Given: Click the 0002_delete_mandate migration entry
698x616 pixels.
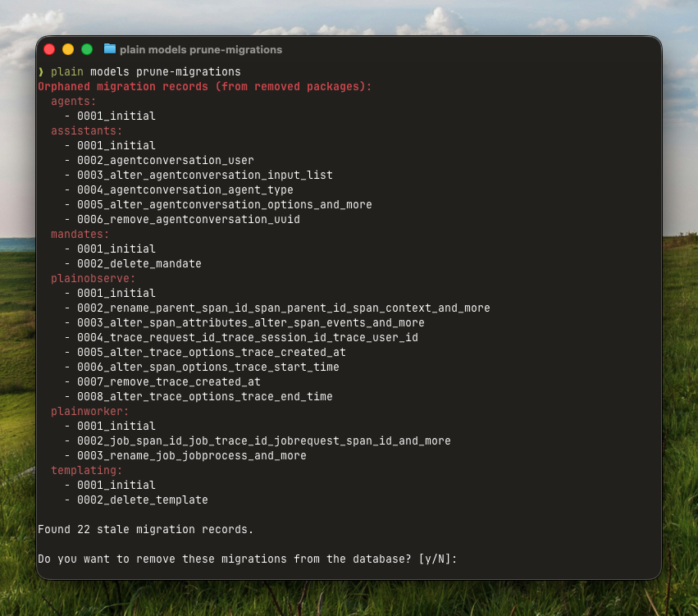Looking at the screenshot, I should click(139, 264).
